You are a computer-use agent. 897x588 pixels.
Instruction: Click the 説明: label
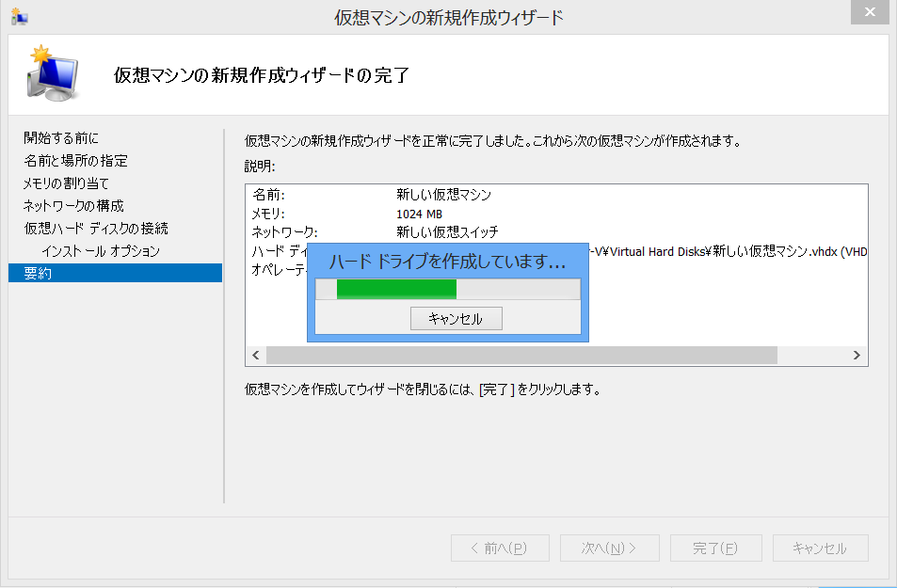point(260,167)
